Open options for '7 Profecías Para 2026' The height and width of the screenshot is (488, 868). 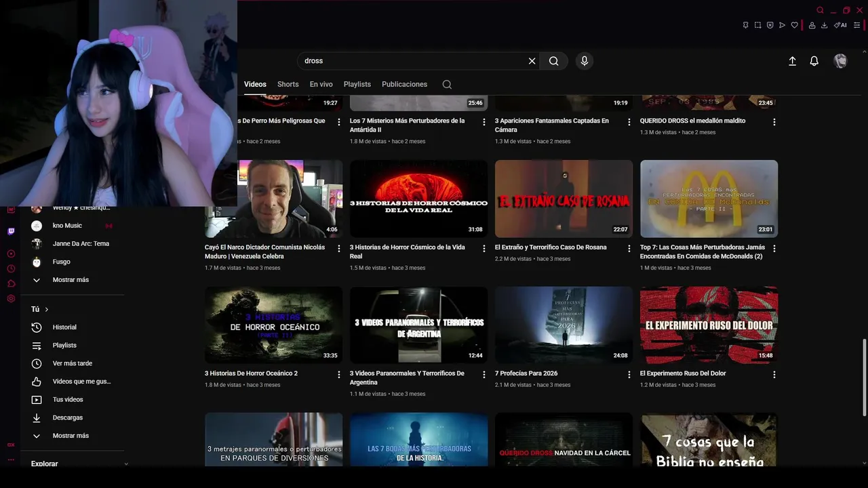[629, 374]
